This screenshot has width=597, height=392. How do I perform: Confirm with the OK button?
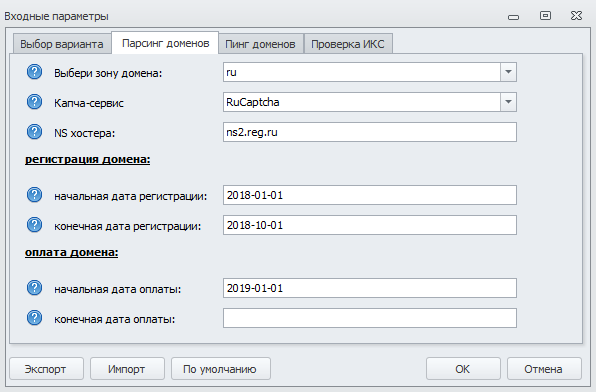463,369
